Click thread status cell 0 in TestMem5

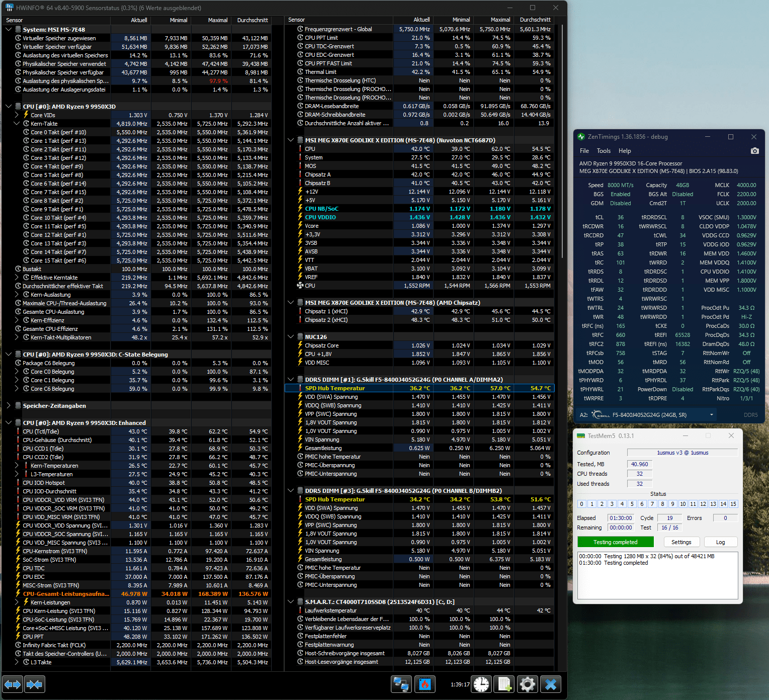point(581,504)
